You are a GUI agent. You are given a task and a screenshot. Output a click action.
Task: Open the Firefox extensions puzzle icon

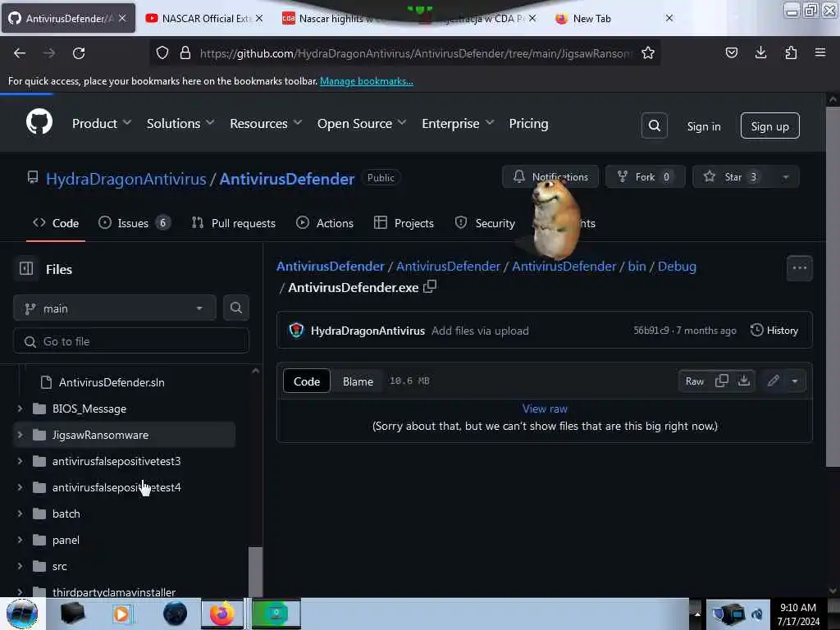pyautogui.click(x=791, y=53)
